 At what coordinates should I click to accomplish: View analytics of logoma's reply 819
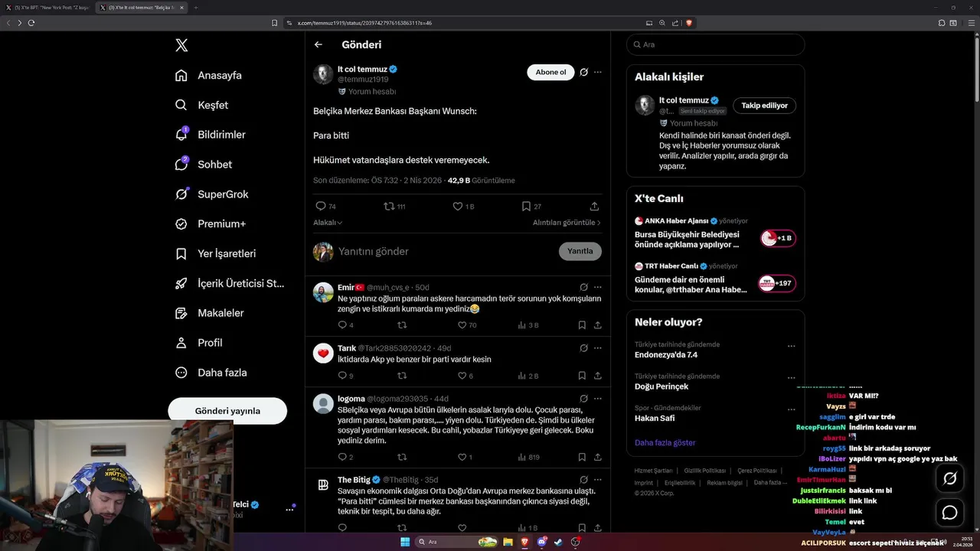point(529,457)
